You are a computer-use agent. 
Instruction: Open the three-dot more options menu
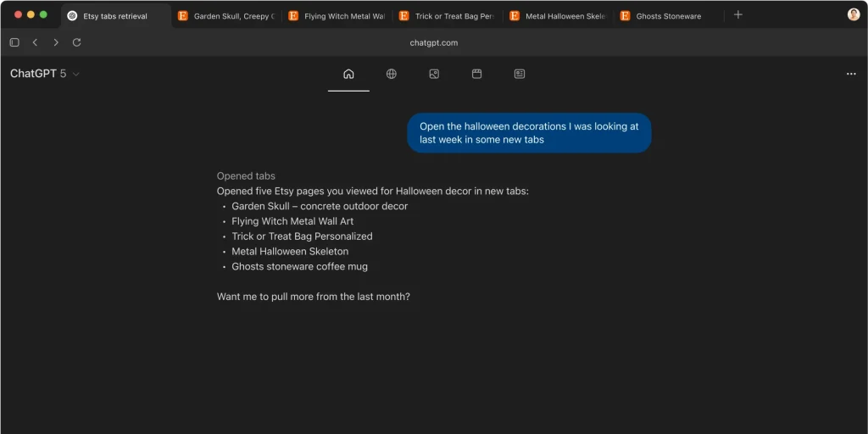tap(851, 74)
